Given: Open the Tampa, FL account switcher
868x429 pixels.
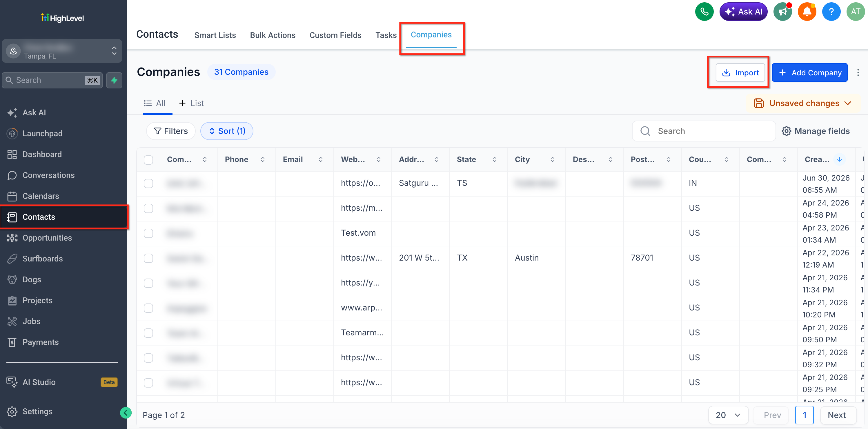Looking at the screenshot, I should (x=62, y=51).
